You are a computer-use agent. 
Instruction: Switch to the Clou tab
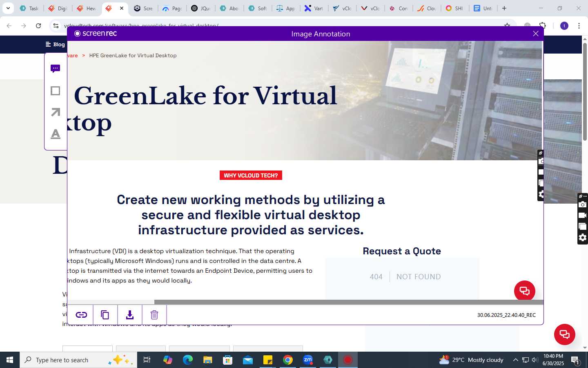pyautogui.click(x=427, y=8)
